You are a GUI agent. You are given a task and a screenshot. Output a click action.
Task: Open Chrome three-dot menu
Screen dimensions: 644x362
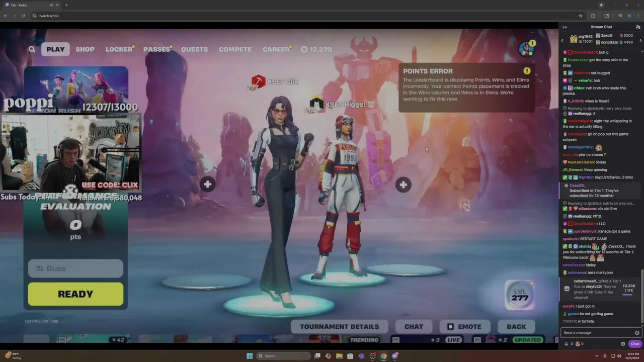(638, 16)
